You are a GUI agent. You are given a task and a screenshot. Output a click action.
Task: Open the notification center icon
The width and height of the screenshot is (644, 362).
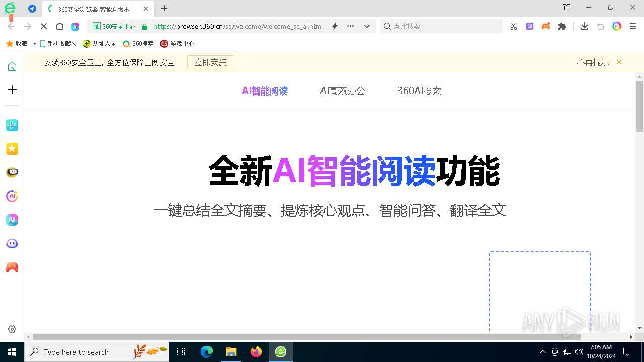point(628,352)
